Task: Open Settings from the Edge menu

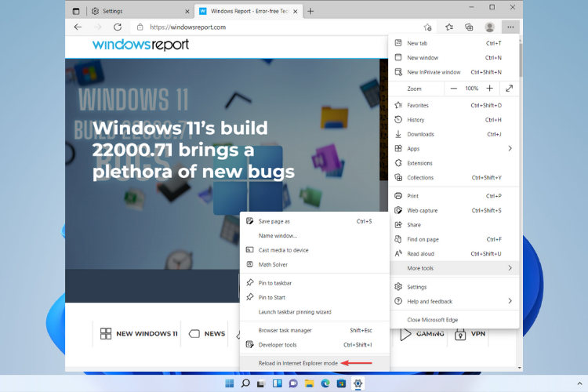Action: point(454,287)
